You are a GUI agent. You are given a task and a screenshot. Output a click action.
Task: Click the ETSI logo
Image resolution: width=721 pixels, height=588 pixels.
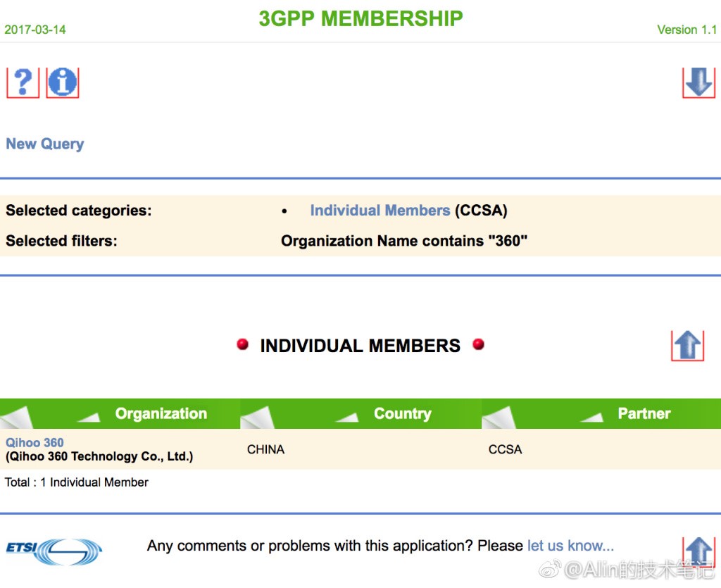tap(54, 550)
